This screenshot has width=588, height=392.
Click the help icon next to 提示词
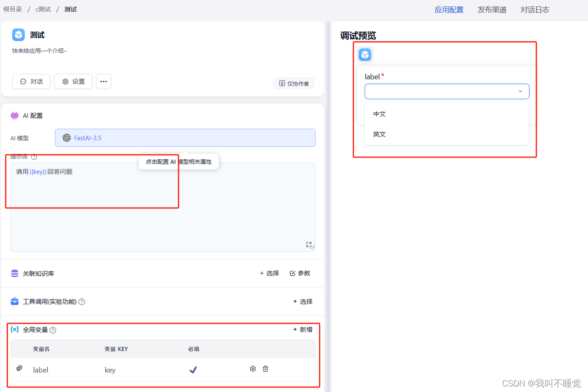point(34,157)
